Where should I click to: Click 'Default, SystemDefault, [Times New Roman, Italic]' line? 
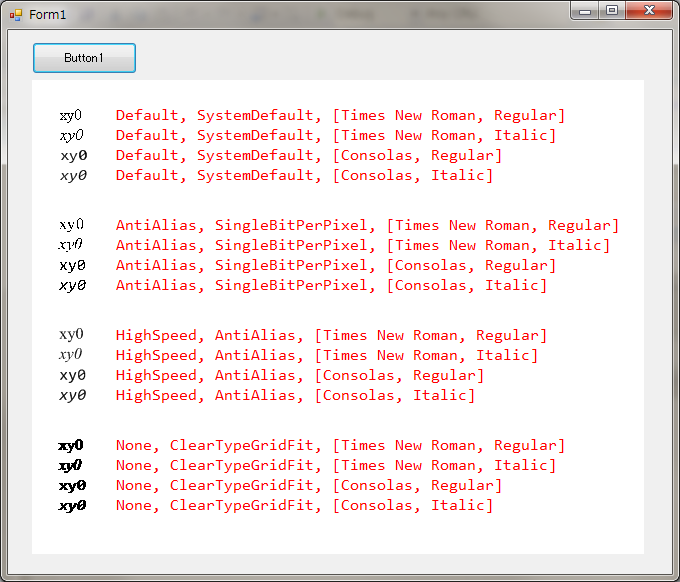click(x=336, y=135)
